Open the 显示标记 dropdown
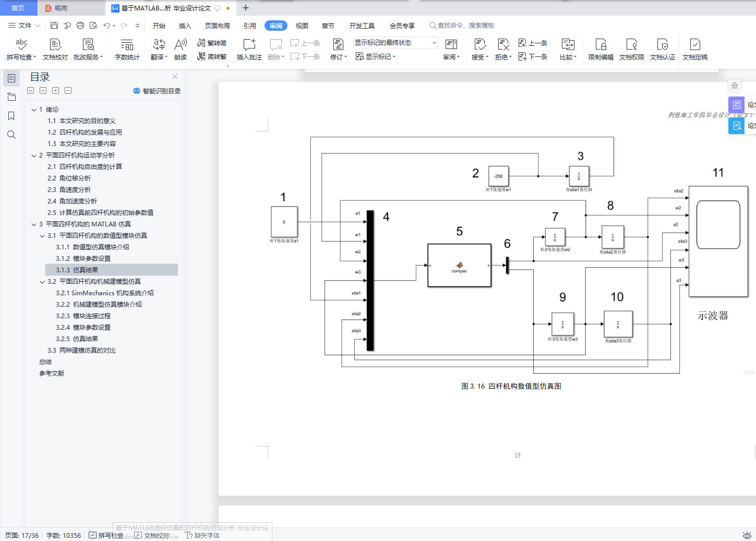The height and width of the screenshot is (541, 756). tap(376, 56)
